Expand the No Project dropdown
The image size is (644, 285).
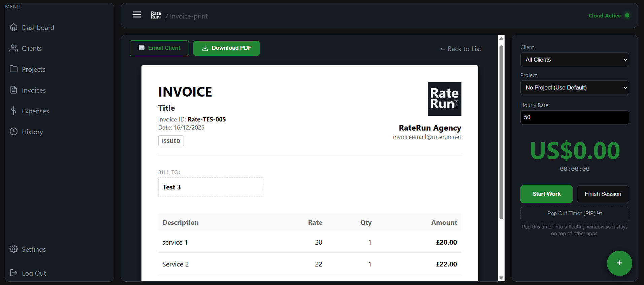574,88
